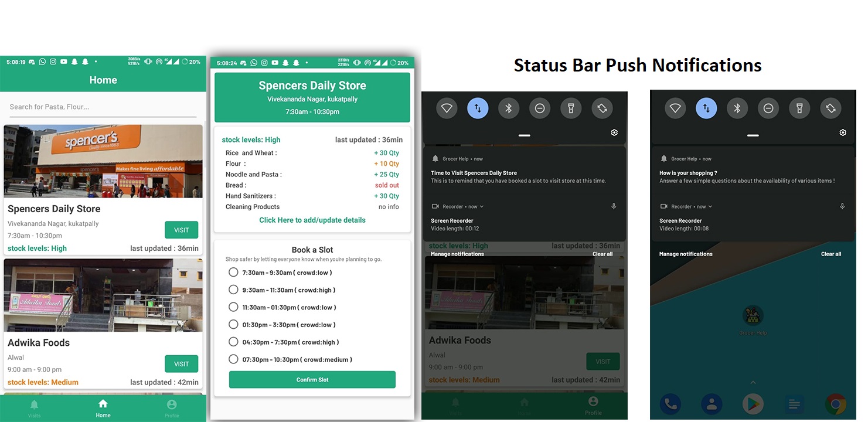The image size is (868, 422).
Task: Toggle Bluetooth in third phone quick settings
Action: point(509,108)
